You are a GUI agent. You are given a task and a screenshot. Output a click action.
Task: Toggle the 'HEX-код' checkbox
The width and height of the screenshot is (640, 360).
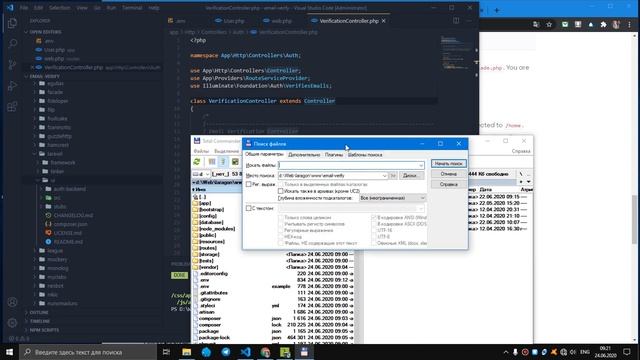click(280, 237)
